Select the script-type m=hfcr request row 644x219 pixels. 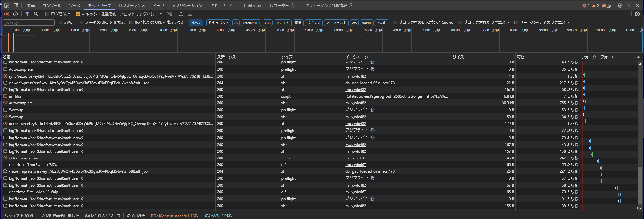coord(319,96)
